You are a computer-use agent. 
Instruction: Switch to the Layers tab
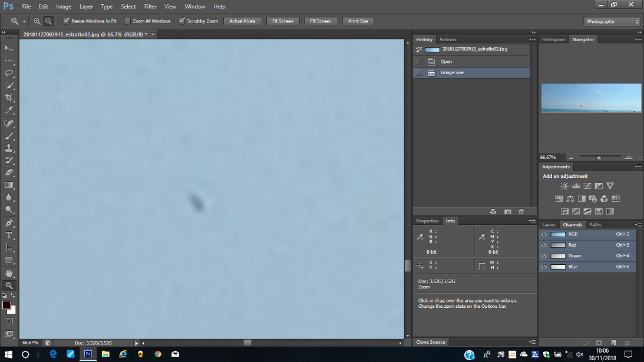[x=549, y=224]
